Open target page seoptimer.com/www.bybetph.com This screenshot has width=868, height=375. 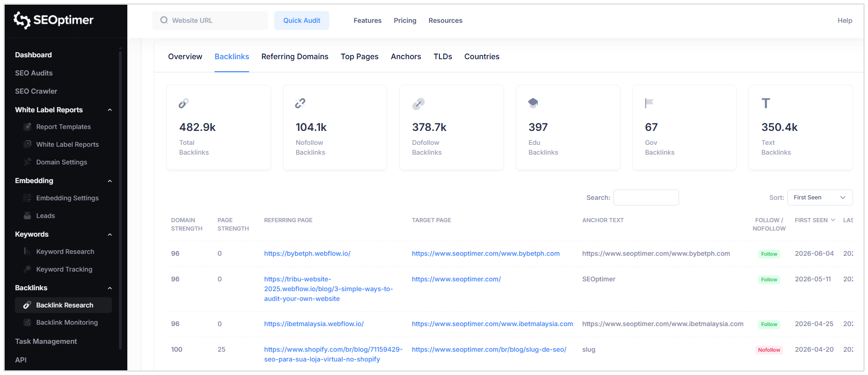(486, 253)
